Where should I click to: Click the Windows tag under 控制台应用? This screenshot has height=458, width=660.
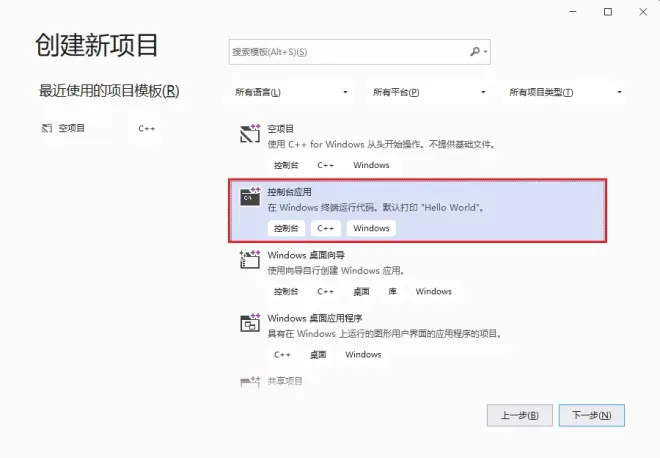coord(371,228)
